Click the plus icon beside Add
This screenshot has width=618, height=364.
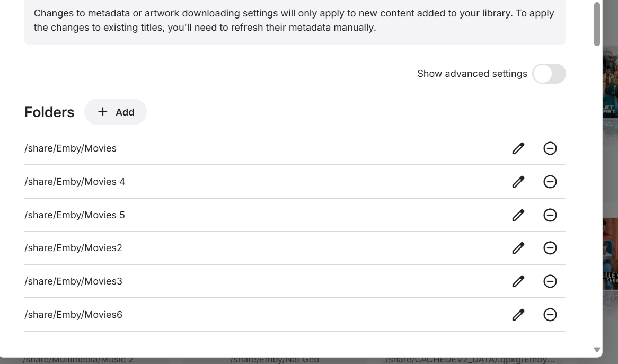pos(103,112)
